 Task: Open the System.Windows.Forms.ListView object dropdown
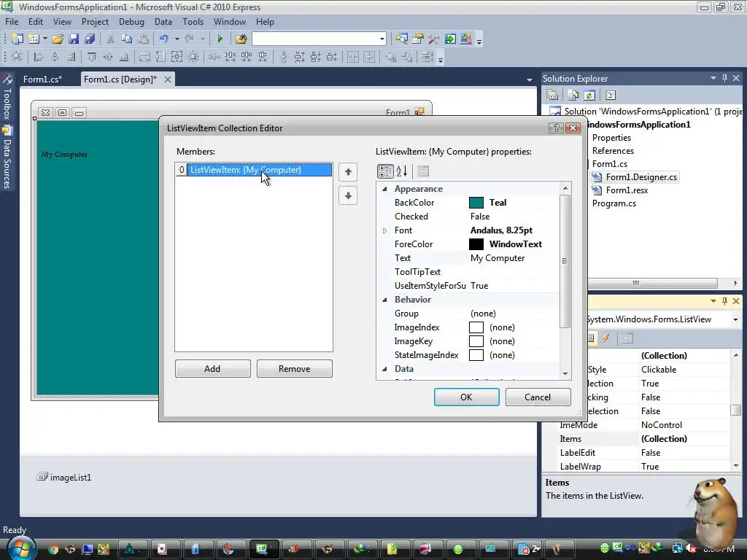click(x=735, y=319)
